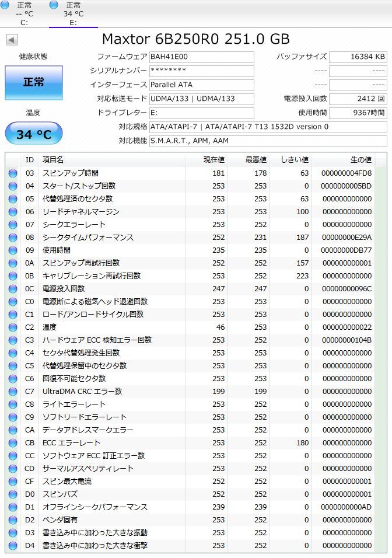
Task: Select the スピン最大電流 attribute name
Action: [x=67, y=482]
